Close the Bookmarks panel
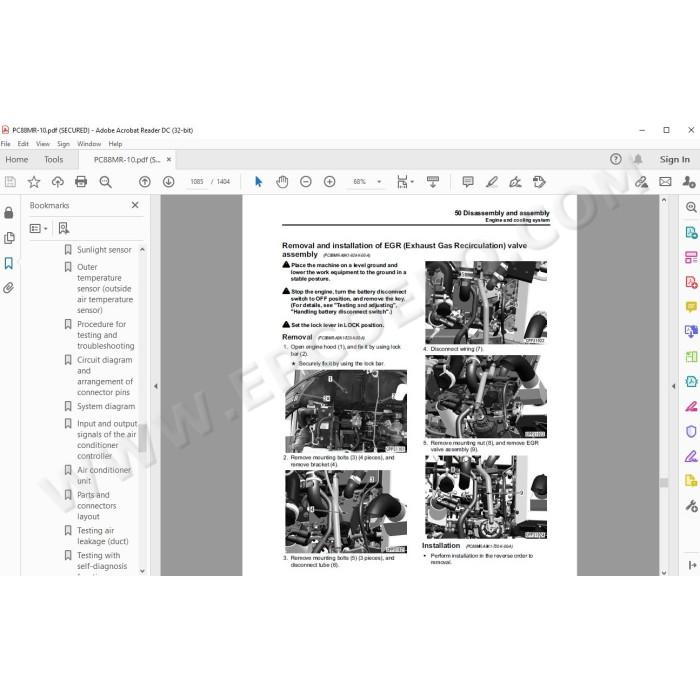700x700 pixels. coord(135,205)
